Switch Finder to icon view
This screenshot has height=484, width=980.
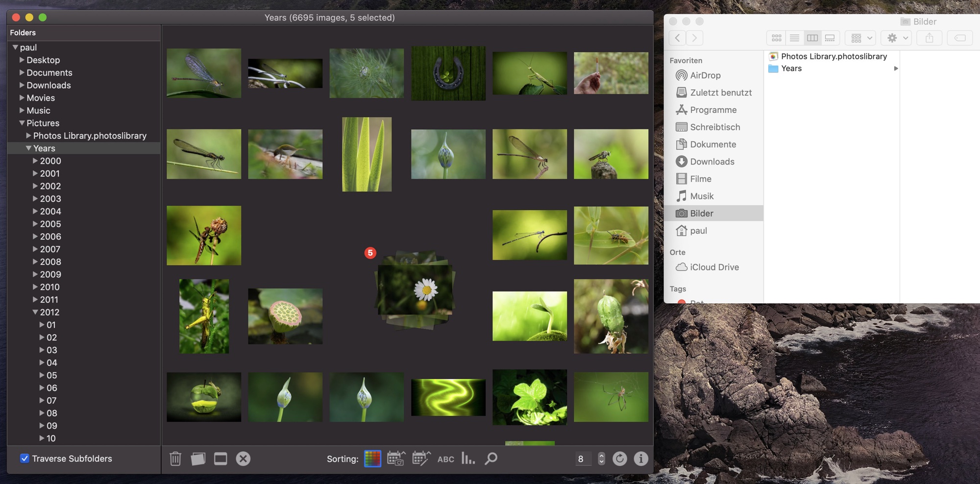777,38
